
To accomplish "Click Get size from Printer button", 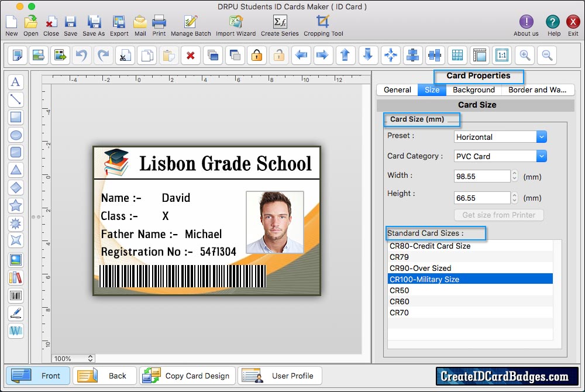I will 499,215.
